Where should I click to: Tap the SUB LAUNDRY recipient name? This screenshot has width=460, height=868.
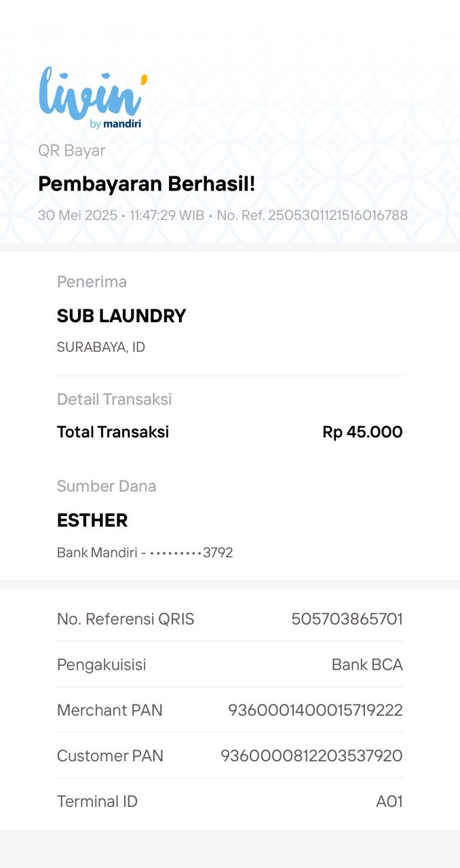(x=121, y=316)
